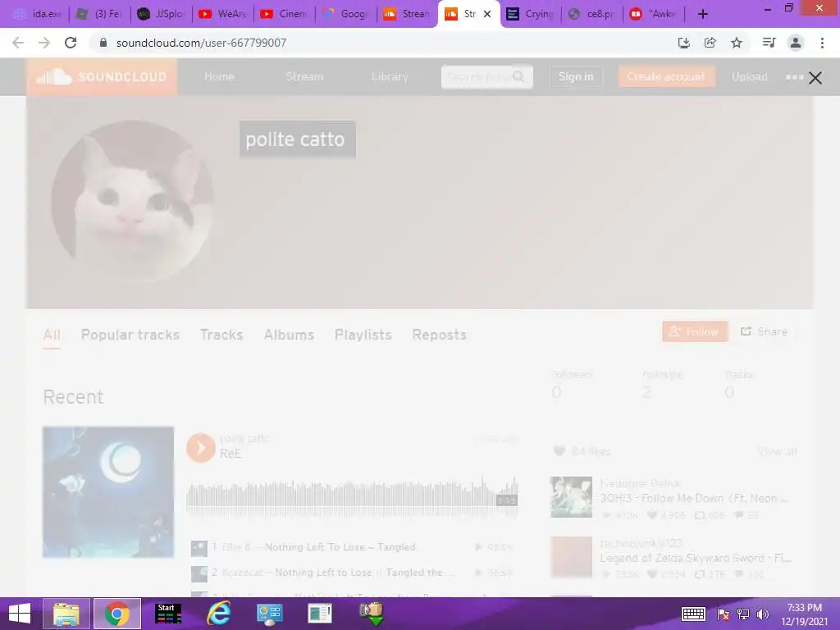Seek within the ReE waveform
This screenshot has height=630, width=840.
[352, 497]
